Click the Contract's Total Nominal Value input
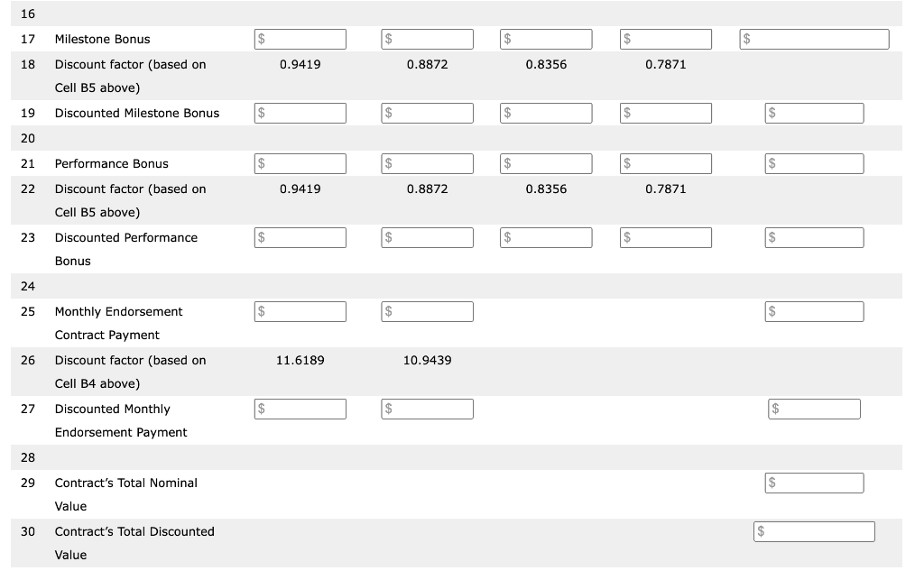The height and width of the screenshot is (580, 924). (814, 483)
